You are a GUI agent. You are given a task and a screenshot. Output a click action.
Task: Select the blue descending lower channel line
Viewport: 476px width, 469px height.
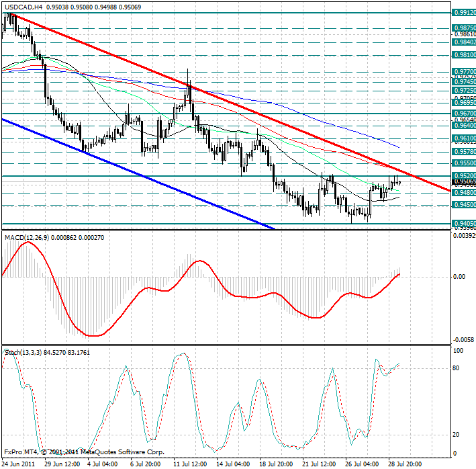coord(134,173)
